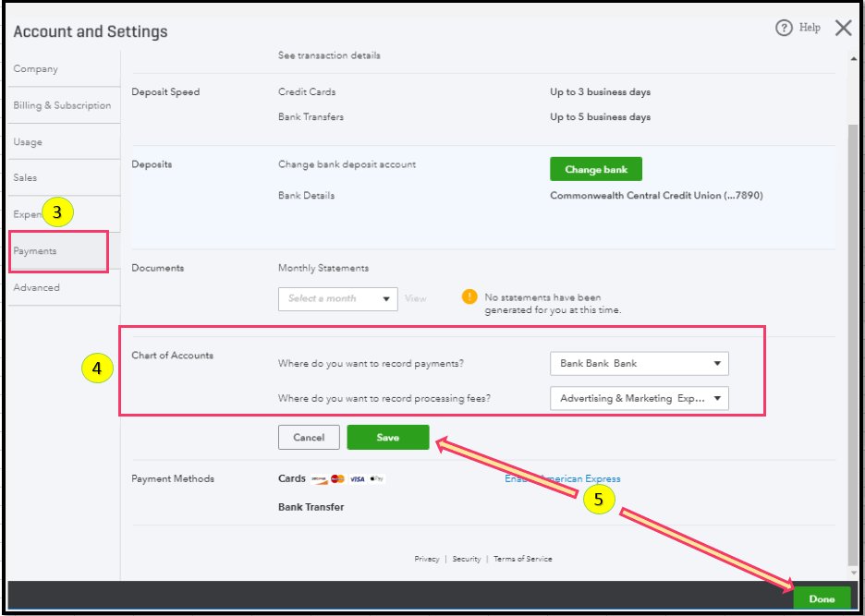Screen dimensions: 865x616
Task: Open the See transaction details link
Action: tap(329, 55)
